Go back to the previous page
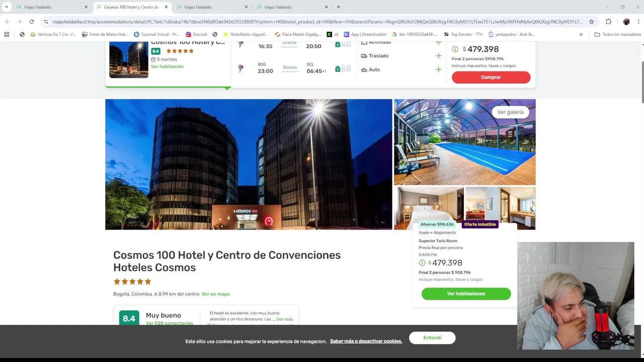Viewport: 644px width, 362px height. coord(7,22)
